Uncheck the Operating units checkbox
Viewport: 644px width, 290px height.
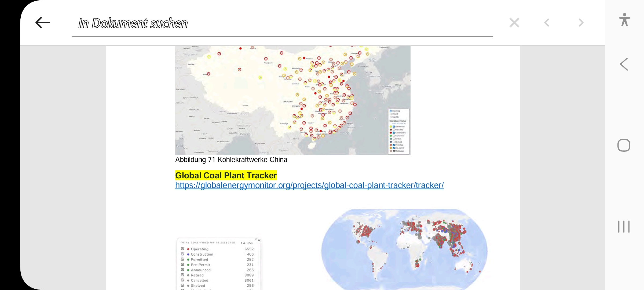182,249
